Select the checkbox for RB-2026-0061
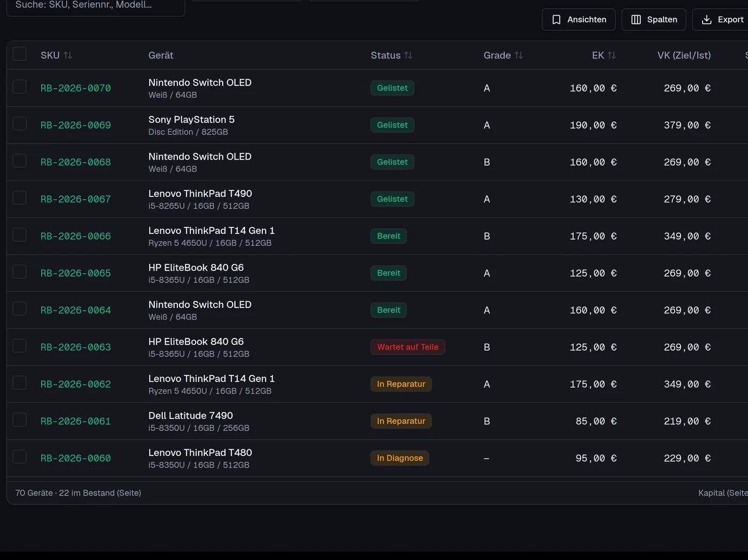748x560 pixels. (x=20, y=420)
